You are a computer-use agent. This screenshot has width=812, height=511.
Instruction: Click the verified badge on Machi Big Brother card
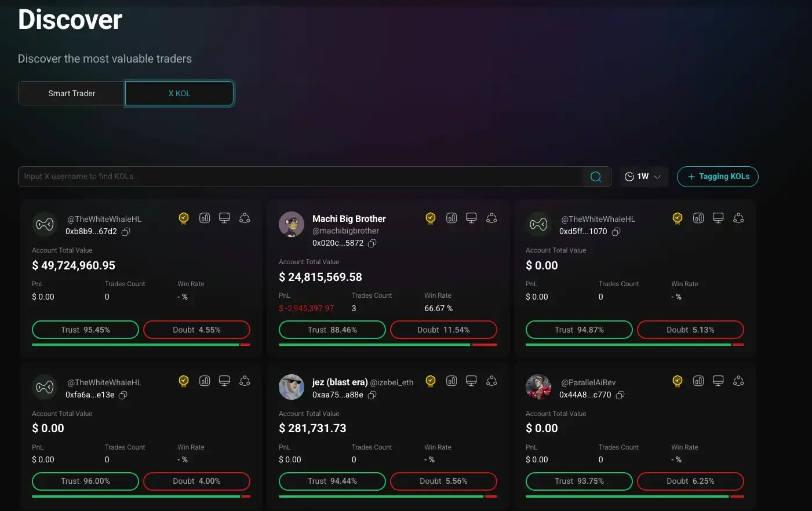click(x=430, y=218)
